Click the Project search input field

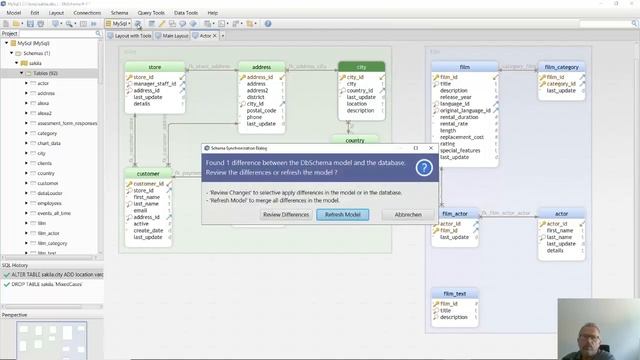click(x=57, y=33)
